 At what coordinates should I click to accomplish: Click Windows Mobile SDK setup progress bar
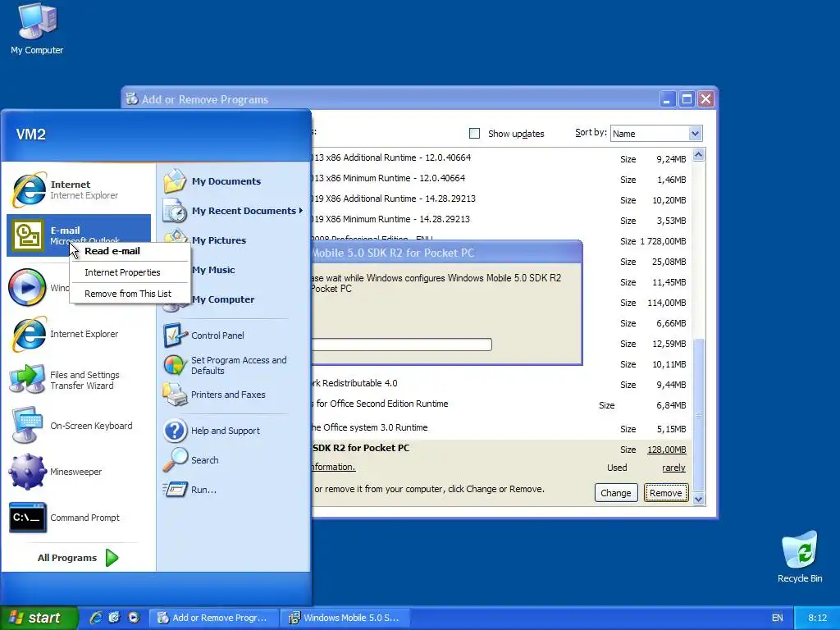401,345
